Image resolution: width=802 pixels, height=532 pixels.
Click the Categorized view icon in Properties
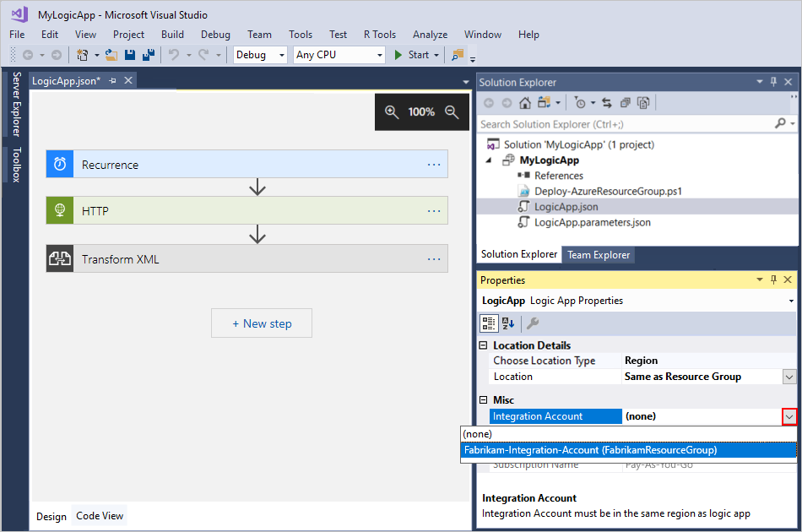[489, 323]
